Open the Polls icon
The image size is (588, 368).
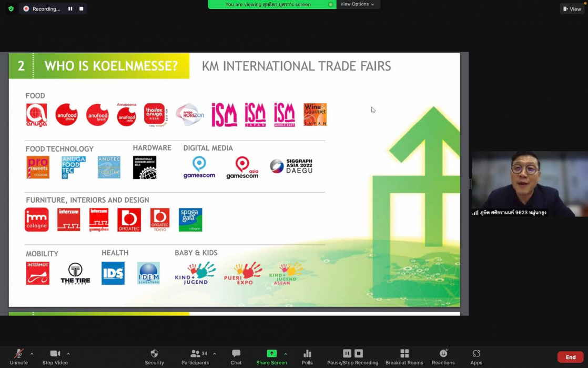[307, 354]
